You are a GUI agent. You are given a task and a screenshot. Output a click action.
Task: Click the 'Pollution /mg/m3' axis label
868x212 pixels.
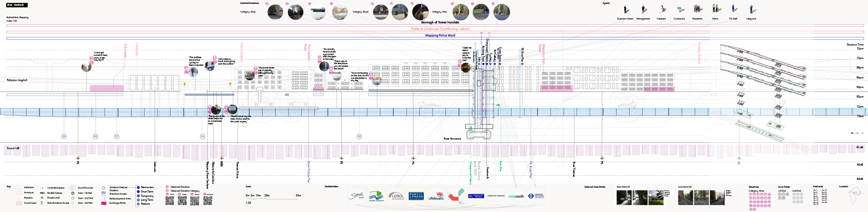coord(17,80)
